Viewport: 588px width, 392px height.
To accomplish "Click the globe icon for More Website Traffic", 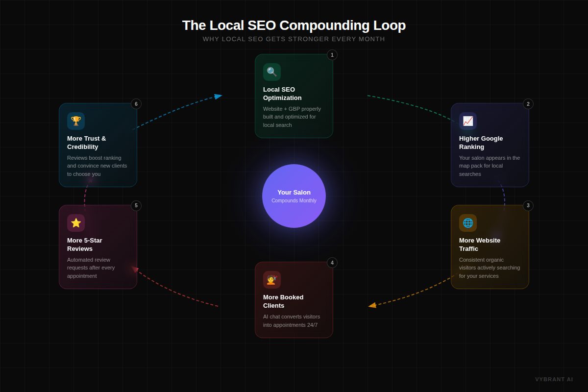I will coord(468,223).
